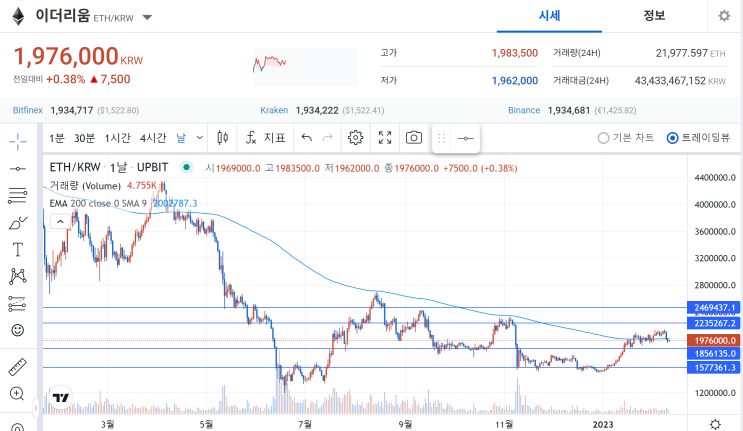Click the green market status dot

click(187, 167)
